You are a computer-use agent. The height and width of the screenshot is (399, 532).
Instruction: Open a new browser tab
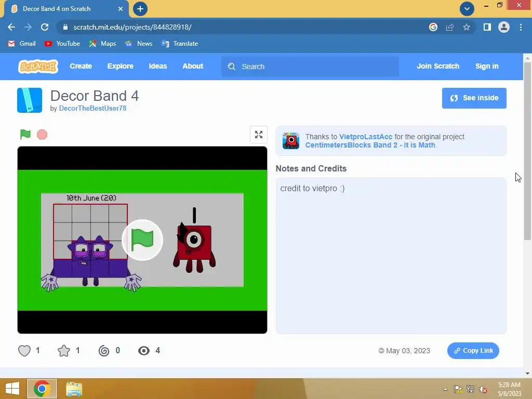tap(140, 9)
